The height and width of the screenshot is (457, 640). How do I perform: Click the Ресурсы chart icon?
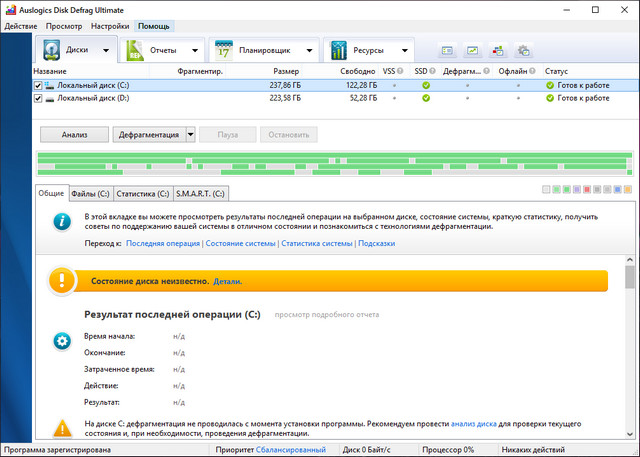pos(339,50)
